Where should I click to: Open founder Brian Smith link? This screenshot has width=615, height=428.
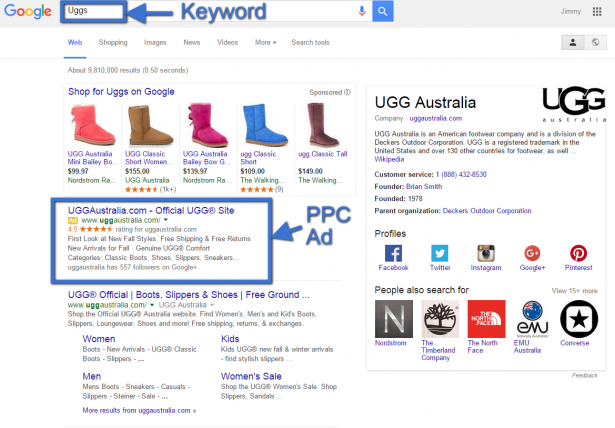[424, 186]
